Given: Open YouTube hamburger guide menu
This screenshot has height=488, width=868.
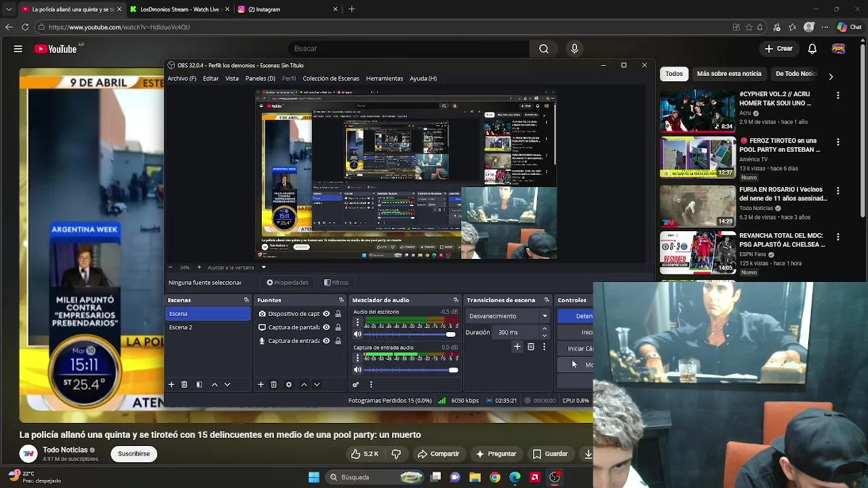Looking at the screenshot, I should coord(18,49).
